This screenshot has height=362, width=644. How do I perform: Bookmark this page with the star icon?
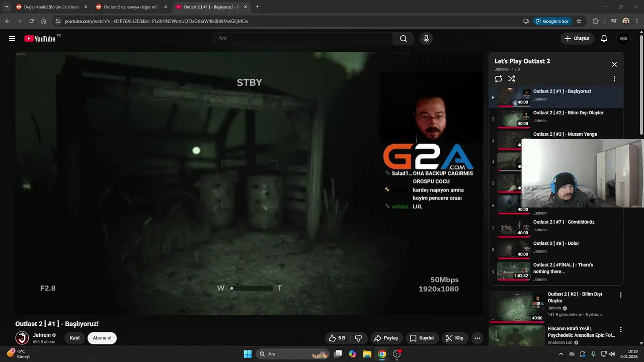[579, 21]
